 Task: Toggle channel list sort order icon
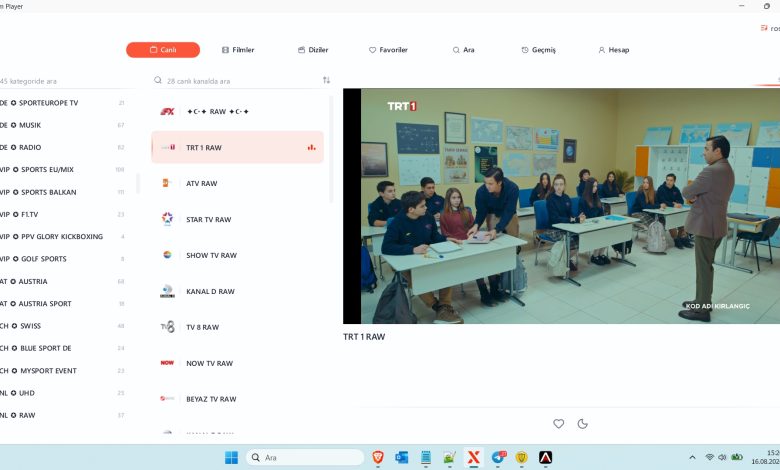(x=326, y=80)
